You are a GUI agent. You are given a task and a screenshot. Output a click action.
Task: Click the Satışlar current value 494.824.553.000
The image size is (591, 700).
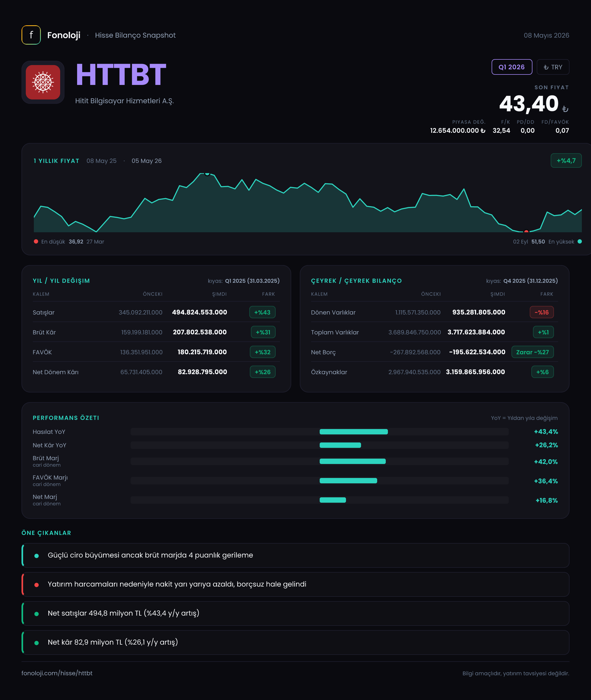[199, 312]
